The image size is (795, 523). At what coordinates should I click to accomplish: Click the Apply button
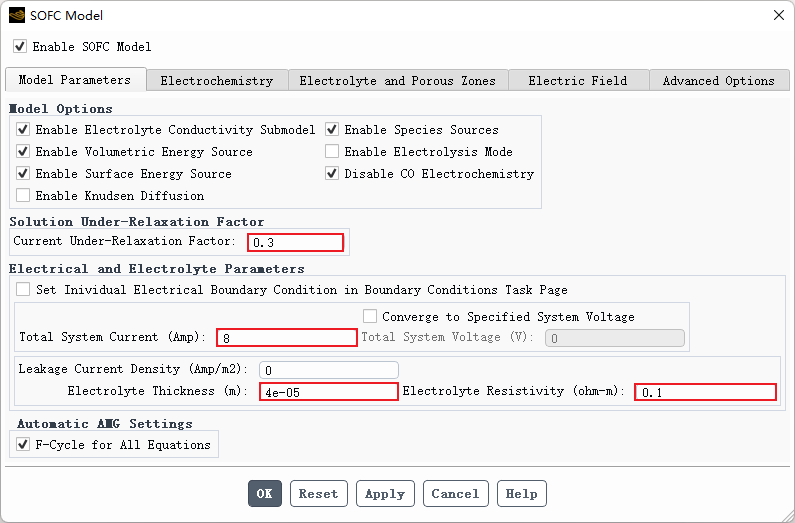tap(384, 494)
